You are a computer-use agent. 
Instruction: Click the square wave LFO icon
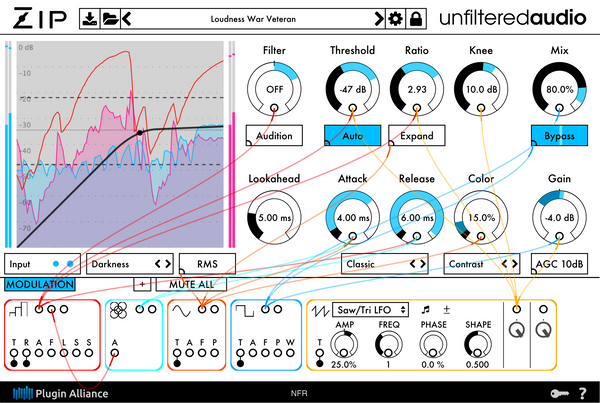[244, 310]
